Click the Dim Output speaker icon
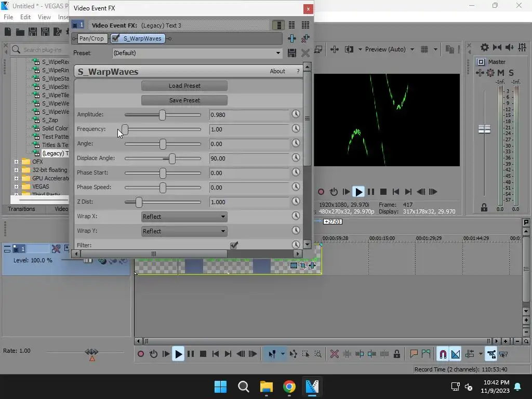This screenshot has height=399, width=532. click(x=510, y=47)
